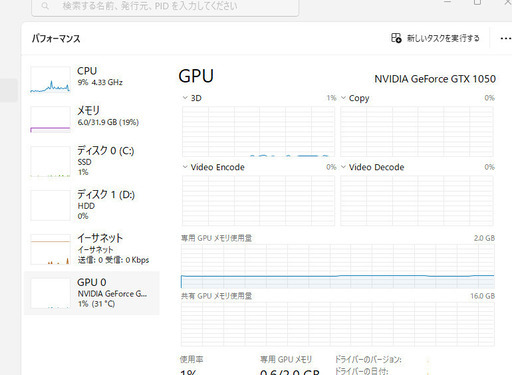Image resolution: width=512 pixels, height=375 pixels.
Task: Click ドライバーのバージョン label
Action: 368,359
